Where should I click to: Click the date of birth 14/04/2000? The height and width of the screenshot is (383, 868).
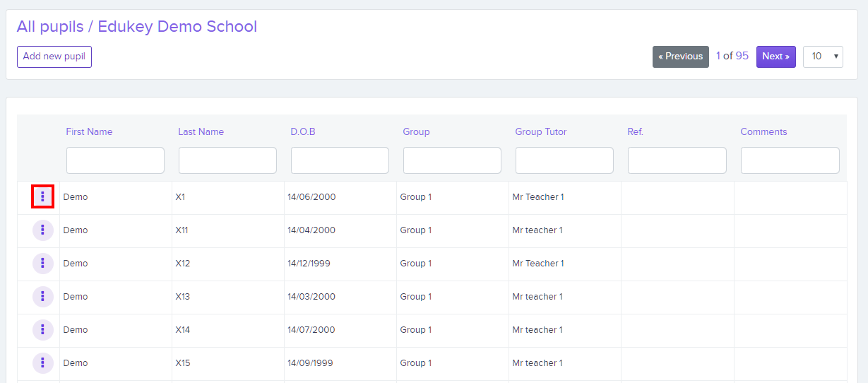[311, 230]
